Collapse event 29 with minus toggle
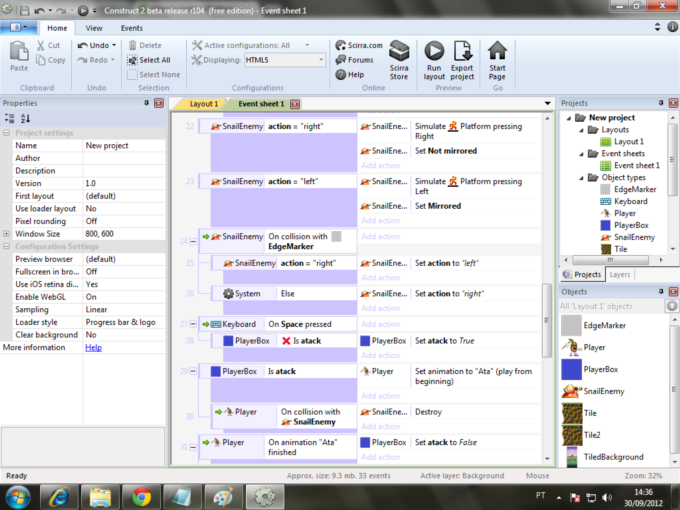Image resolution: width=680 pixels, height=510 pixels. pos(193,371)
